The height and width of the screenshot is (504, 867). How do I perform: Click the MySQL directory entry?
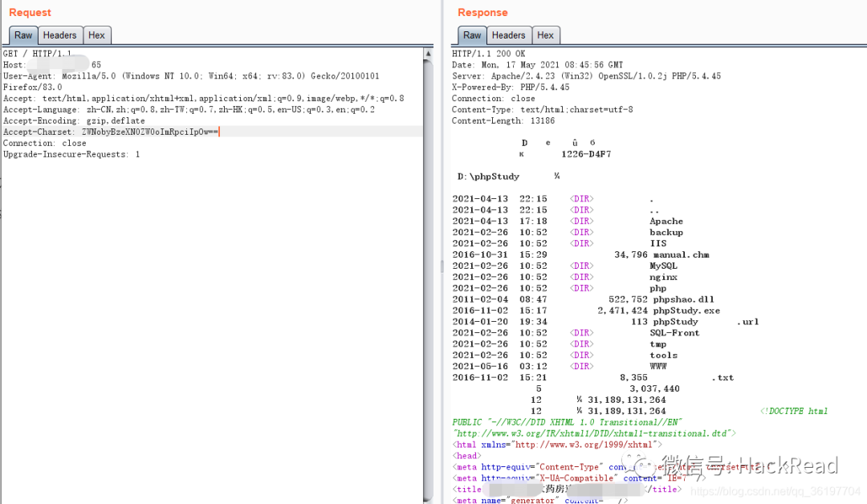point(664,266)
